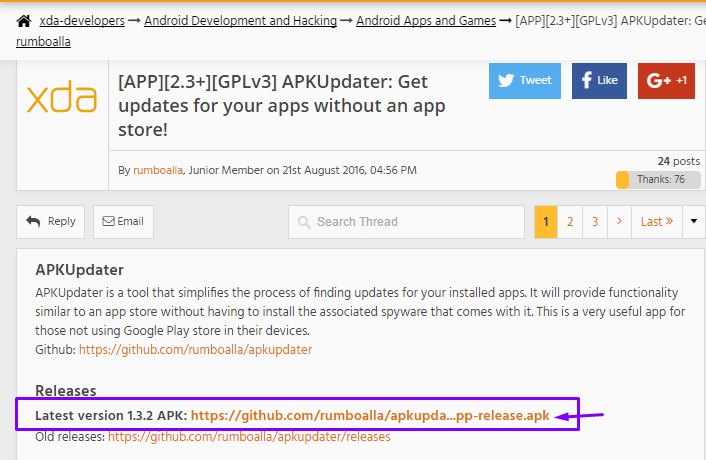
Task: Open the xda-developers breadcrumb link
Action: 82,21
